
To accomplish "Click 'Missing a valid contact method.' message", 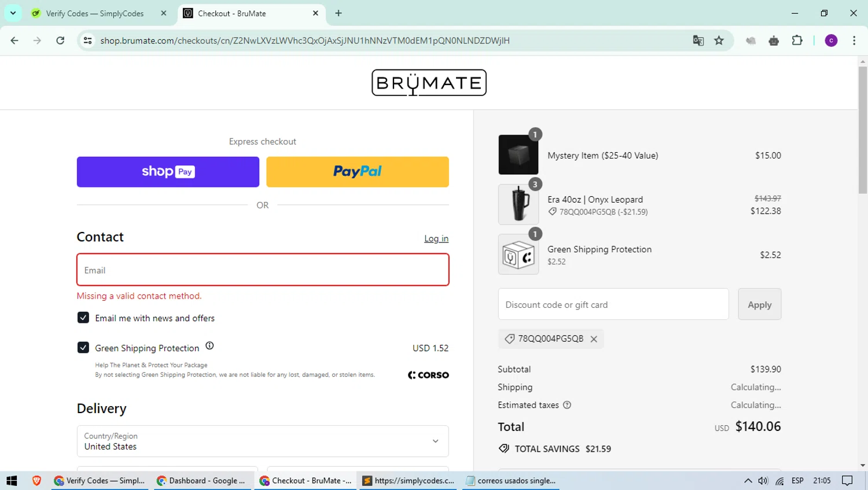I will (x=139, y=296).
